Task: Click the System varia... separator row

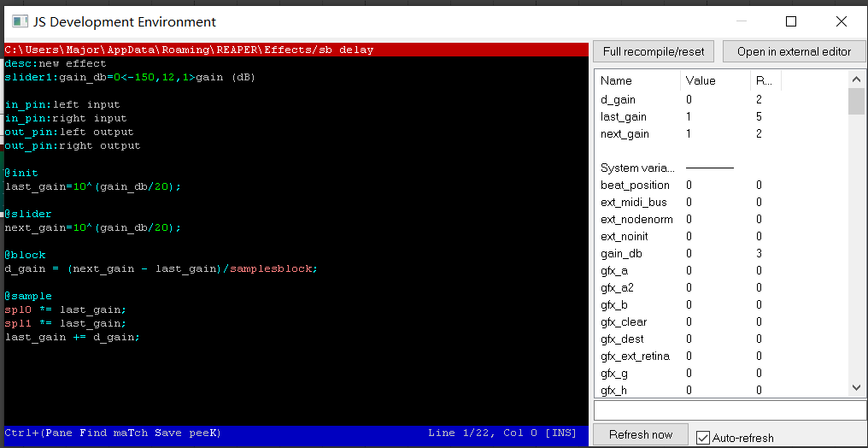Action: tap(721, 168)
